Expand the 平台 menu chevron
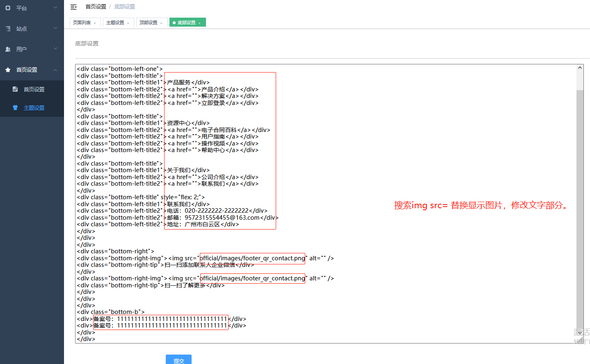Image resolution: width=590 pixels, height=364 pixels. coord(55,8)
